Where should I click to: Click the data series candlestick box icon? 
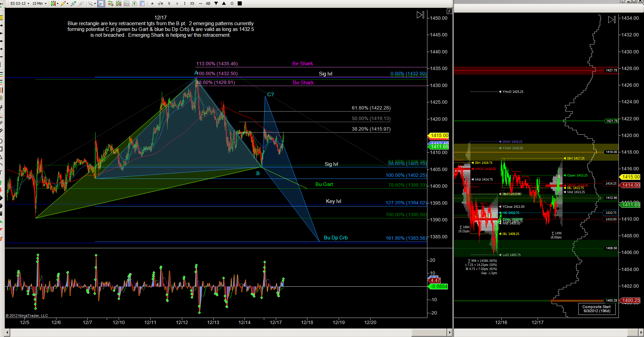click(x=118, y=3)
